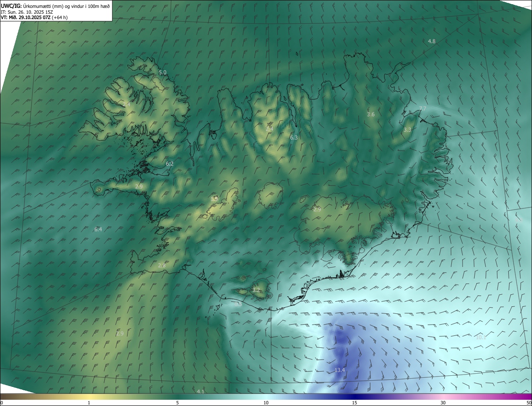Click the 5.0 value label north of Westfjords

coord(163,73)
